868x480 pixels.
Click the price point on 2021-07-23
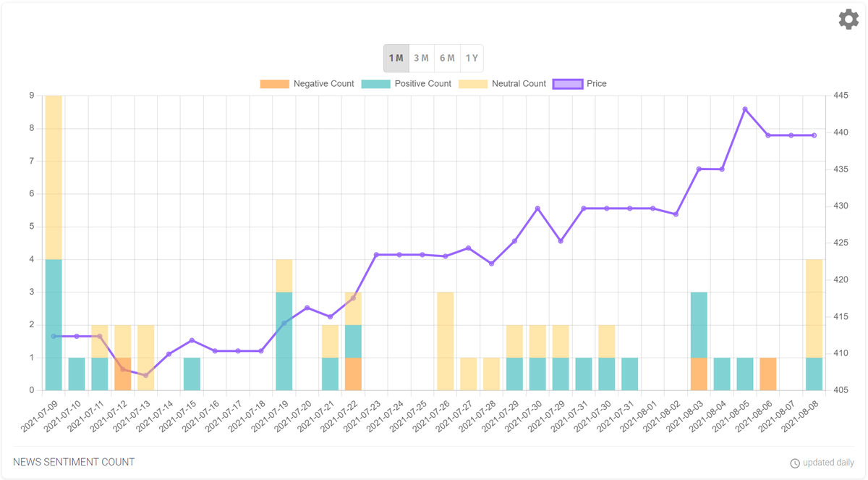[x=376, y=255]
